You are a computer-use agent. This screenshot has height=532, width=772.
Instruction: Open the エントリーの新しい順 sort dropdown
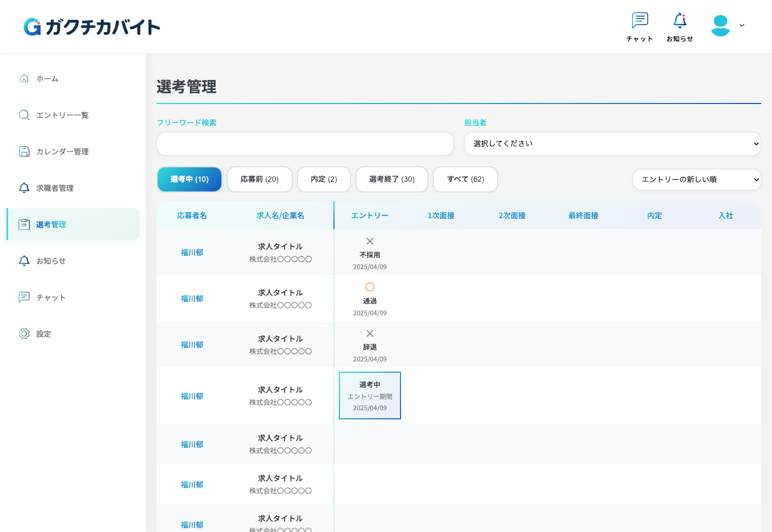tap(696, 180)
